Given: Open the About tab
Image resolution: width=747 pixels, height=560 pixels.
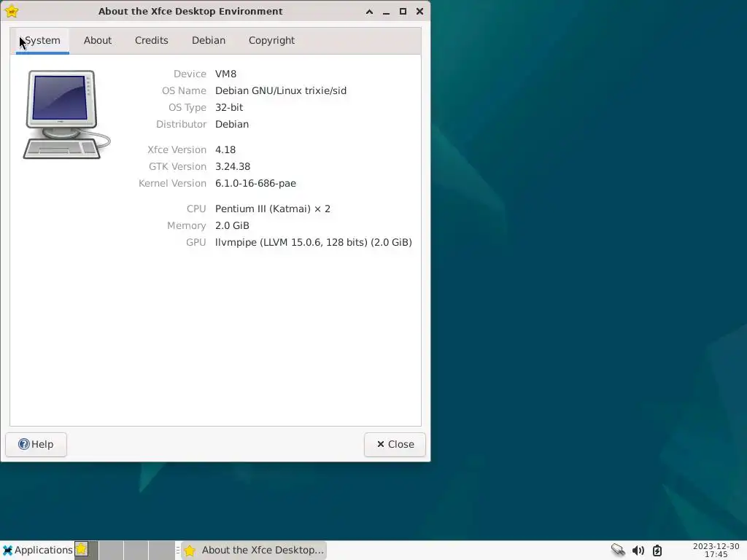Looking at the screenshot, I should [x=98, y=41].
